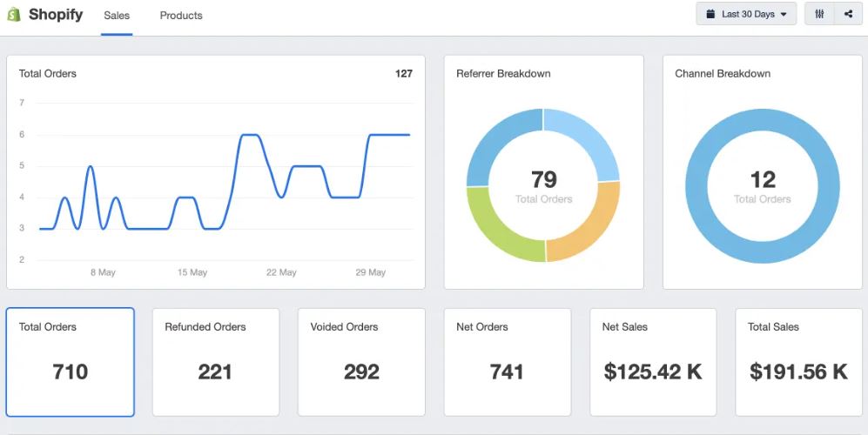This screenshot has height=435, width=868.
Task: Click the 127 total in chart header
Action: point(404,74)
